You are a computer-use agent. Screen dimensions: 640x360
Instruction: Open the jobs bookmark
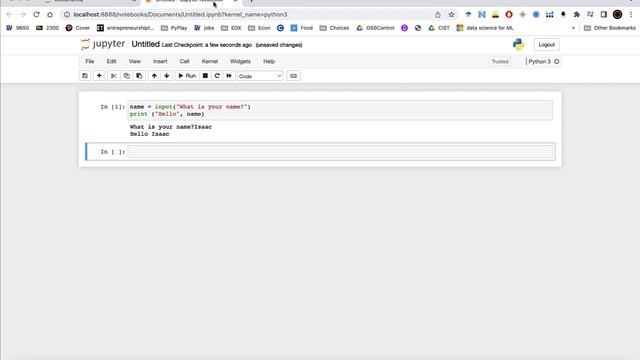click(204, 28)
